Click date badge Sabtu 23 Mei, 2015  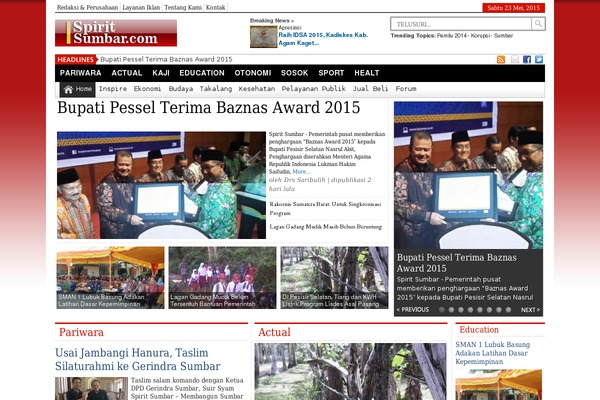pos(514,8)
